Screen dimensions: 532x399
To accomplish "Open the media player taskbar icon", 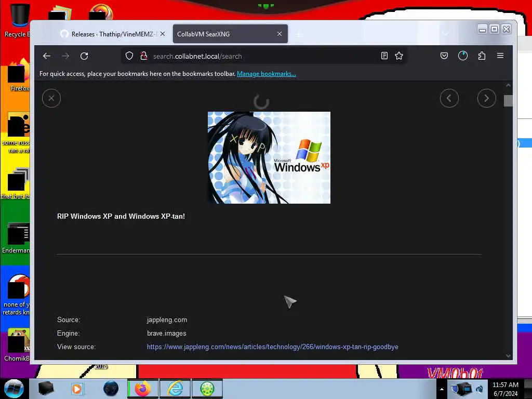I will (77, 389).
